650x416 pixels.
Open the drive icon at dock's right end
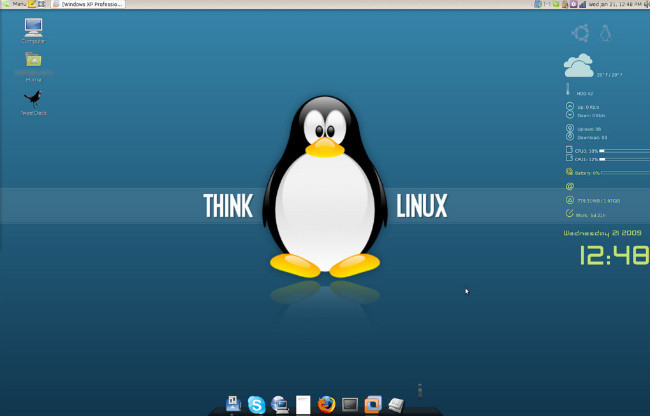396,404
